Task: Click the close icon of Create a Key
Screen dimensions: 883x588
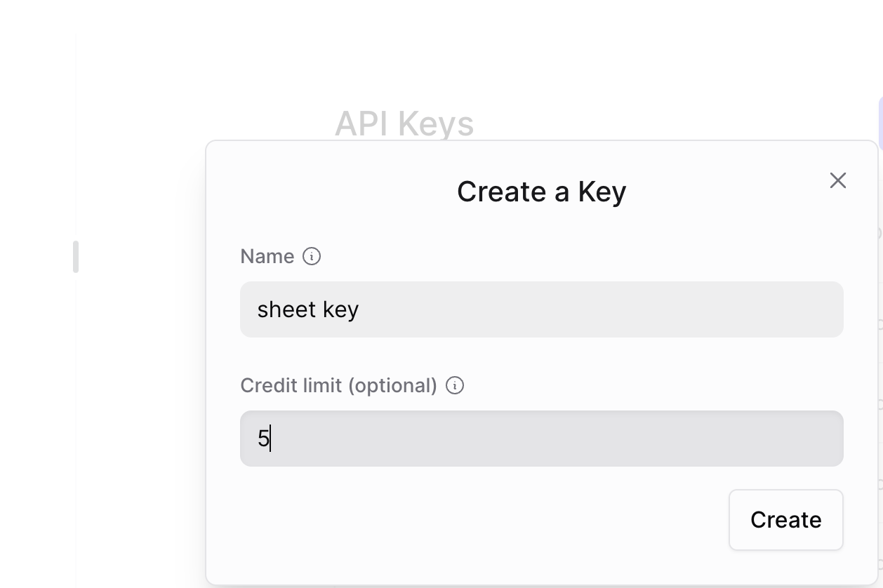Action: 837,180
